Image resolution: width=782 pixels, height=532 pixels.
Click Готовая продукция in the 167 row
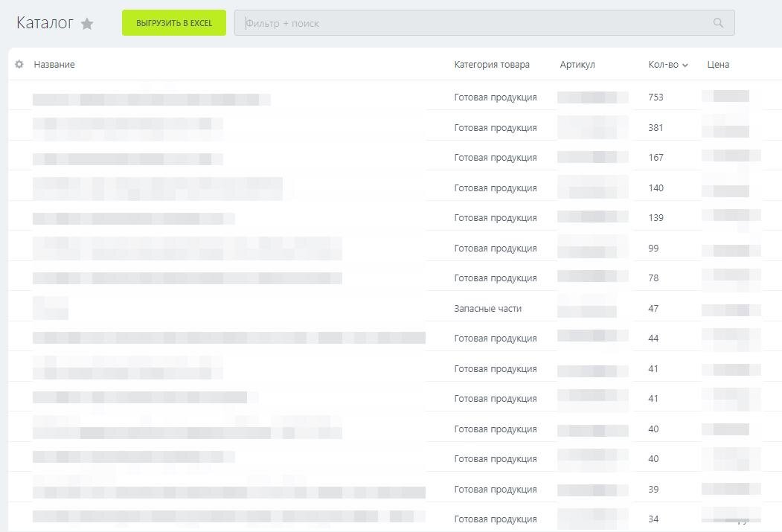pyautogui.click(x=496, y=158)
